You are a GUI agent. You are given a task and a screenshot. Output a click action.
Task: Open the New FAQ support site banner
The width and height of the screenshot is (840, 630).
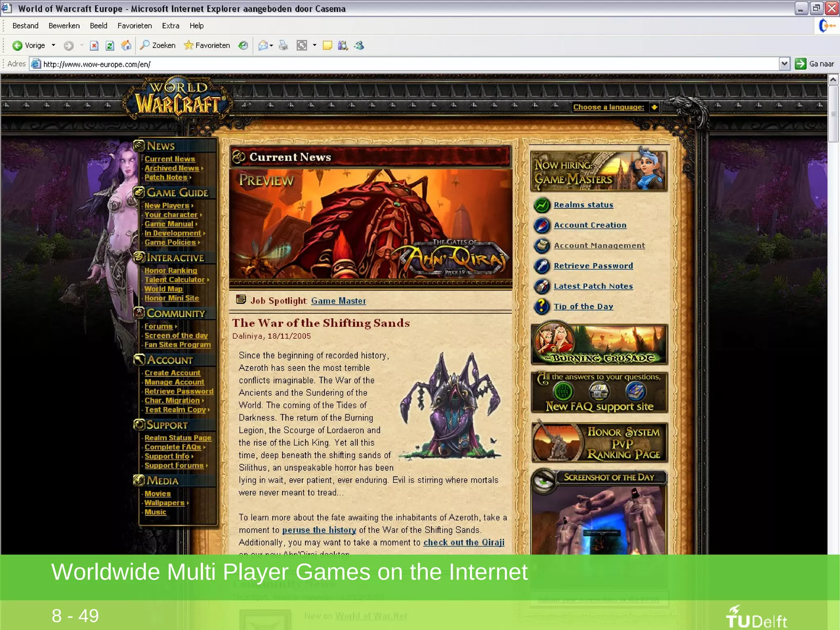pos(599,392)
